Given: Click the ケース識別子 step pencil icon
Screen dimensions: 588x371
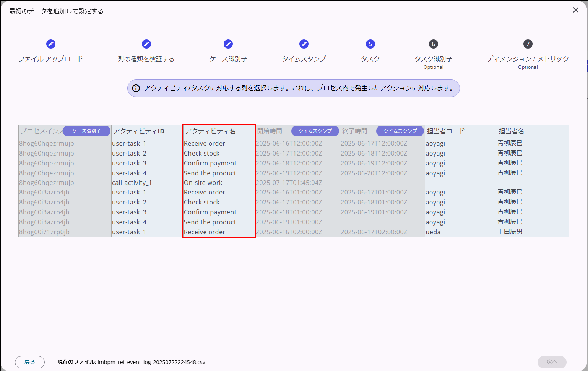Looking at the screenshot, I should 228,44.
